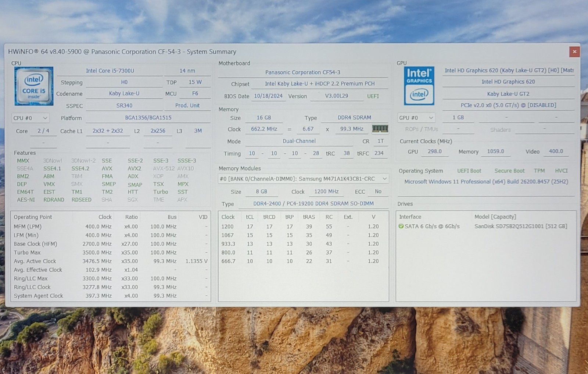Click the tRFC value 234

tap(379, 153)
